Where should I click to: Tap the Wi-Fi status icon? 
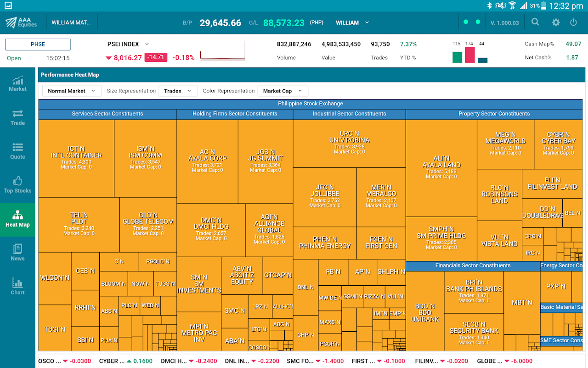tap(512, 6)
